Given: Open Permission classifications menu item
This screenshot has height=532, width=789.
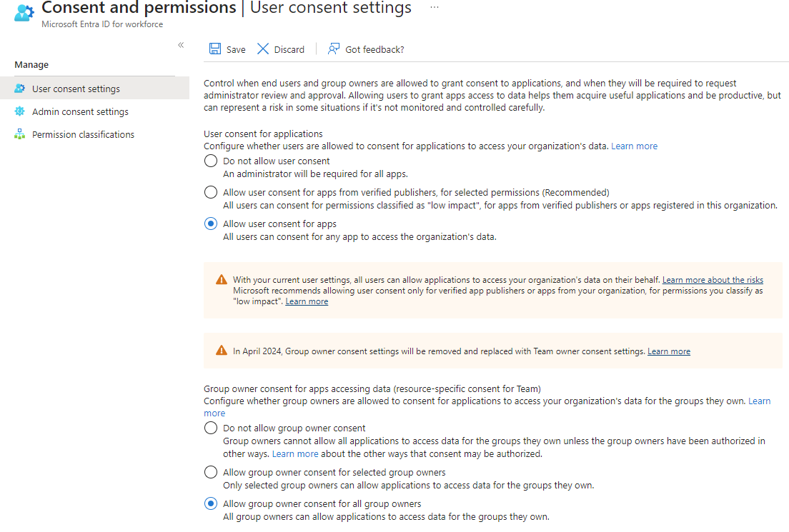Looking at the screenshot, I should pos(83,134).
